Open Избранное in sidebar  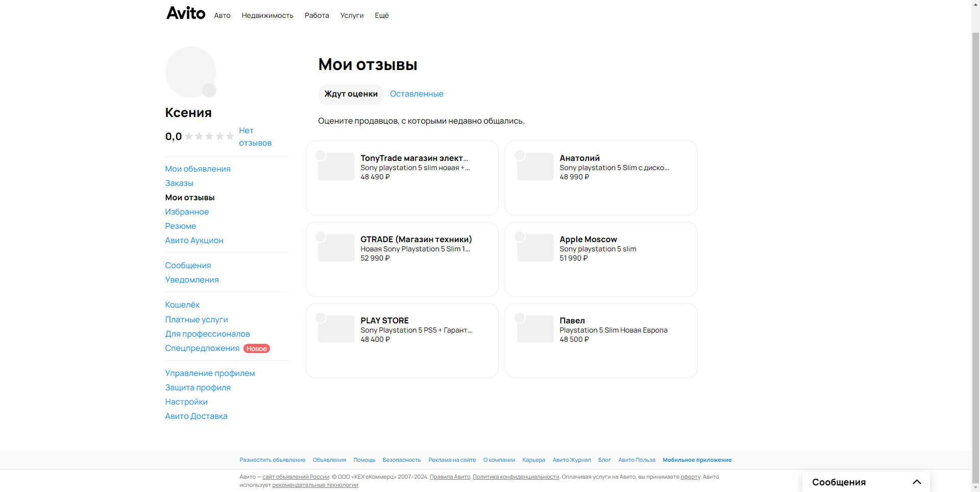[x=187, y=212]
